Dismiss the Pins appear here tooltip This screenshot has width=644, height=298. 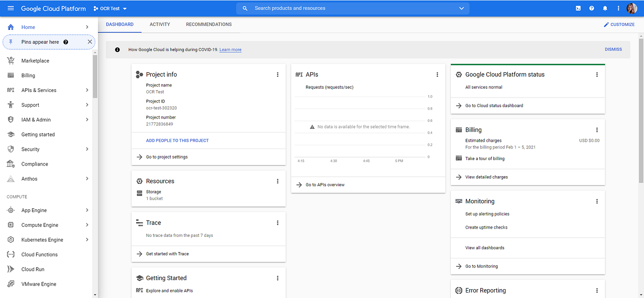(x=90, y=41)
